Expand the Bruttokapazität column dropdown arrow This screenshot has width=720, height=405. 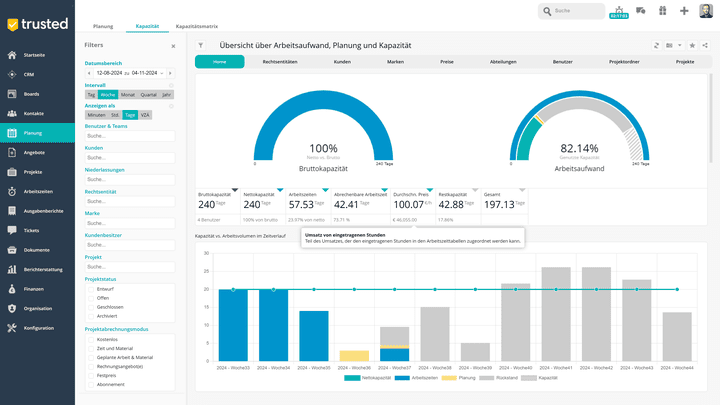235,189
